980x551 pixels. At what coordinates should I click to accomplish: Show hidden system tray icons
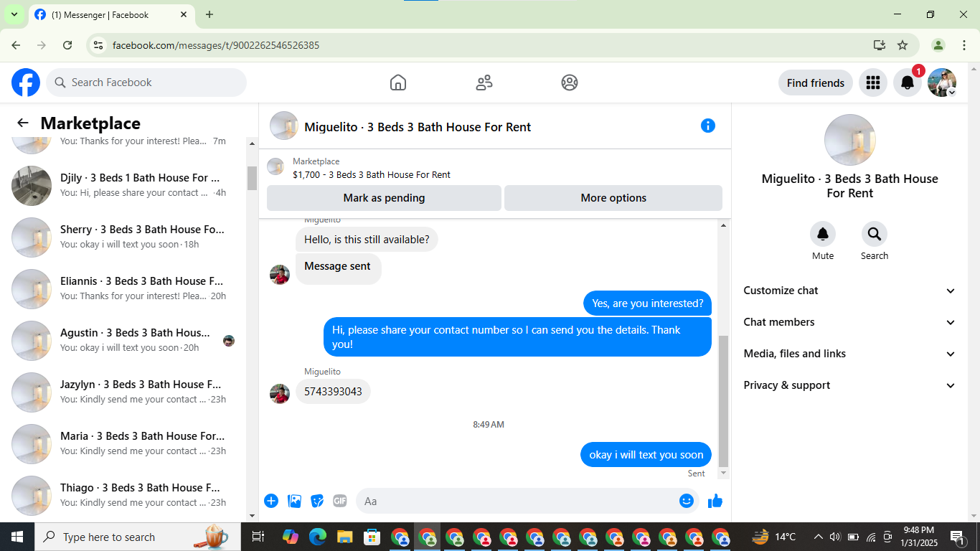(x=818, y=537)
